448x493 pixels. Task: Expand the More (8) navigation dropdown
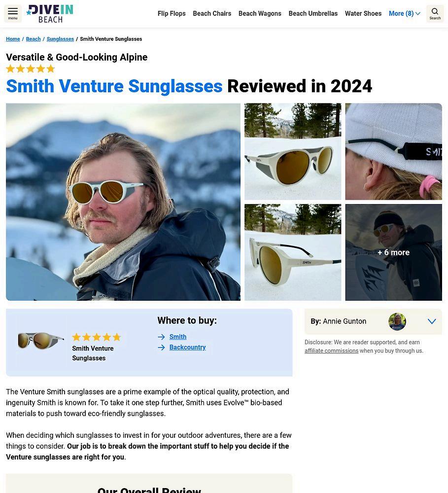(404, 13)
